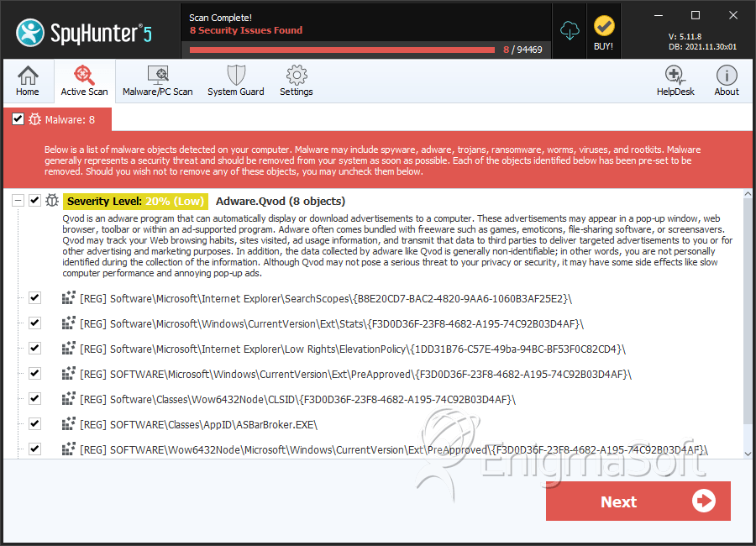Uncheck the Malware: 8 checkbox

click(18, 118)
